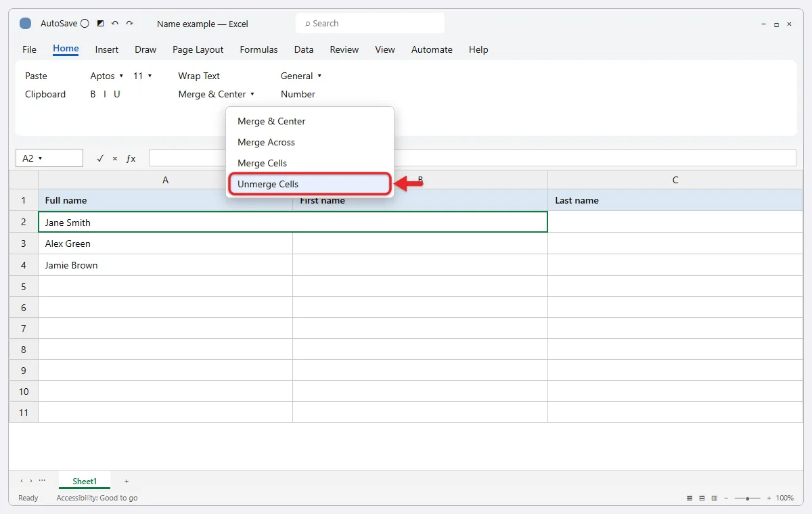The width and height of the screenshot is (812, 514).
Task: Select row 5 header
Action: [x=24, y=286]
